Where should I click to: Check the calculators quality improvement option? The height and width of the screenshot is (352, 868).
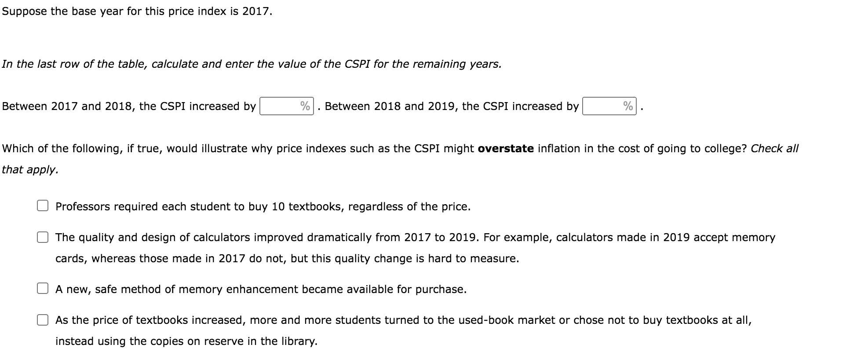[43, 238]
